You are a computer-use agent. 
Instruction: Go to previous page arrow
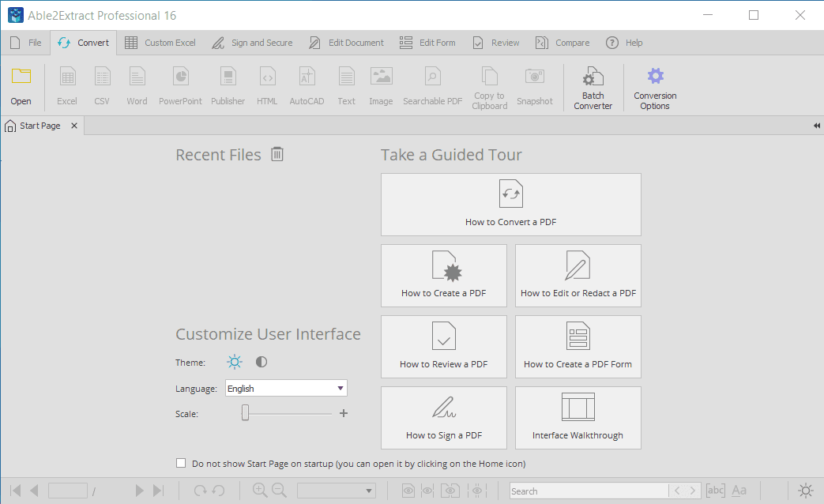[x=34, y=491]
